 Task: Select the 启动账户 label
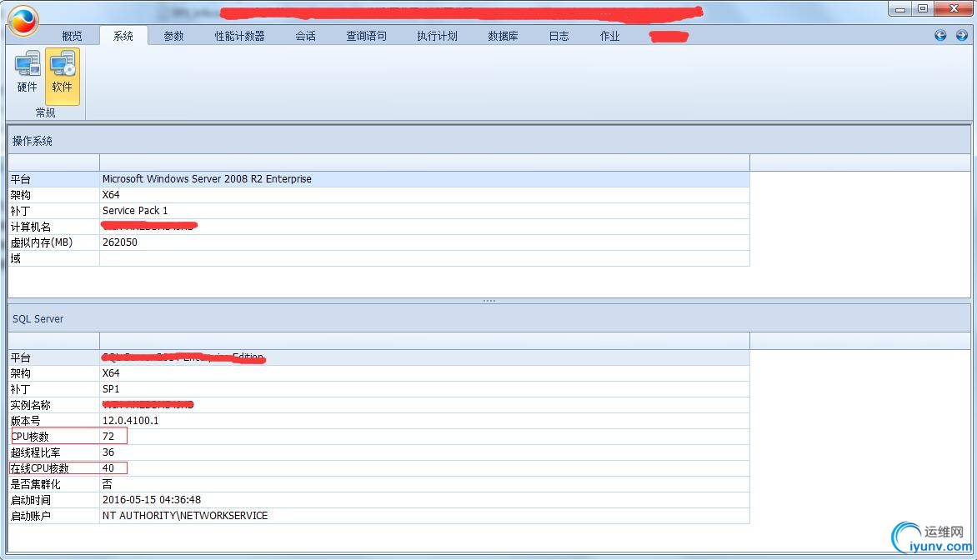click(31, 516)
